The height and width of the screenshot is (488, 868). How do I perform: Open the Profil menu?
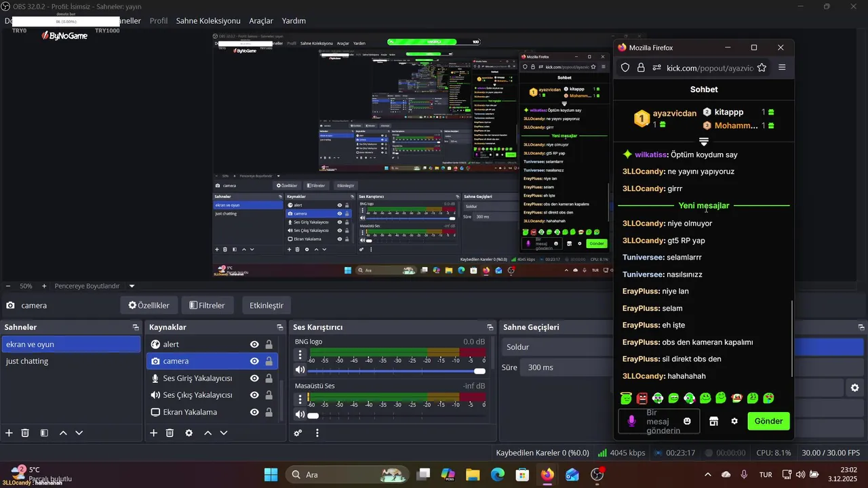coord(159,21)
